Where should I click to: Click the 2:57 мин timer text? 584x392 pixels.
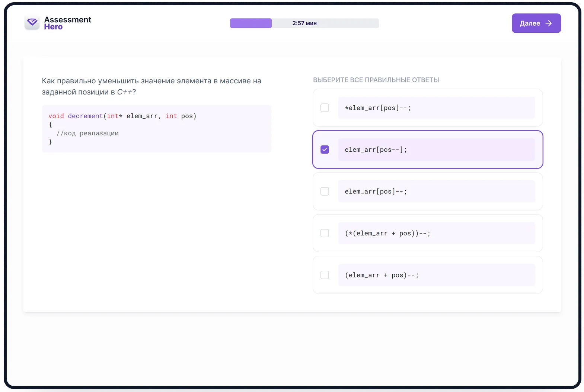point(304,23)
